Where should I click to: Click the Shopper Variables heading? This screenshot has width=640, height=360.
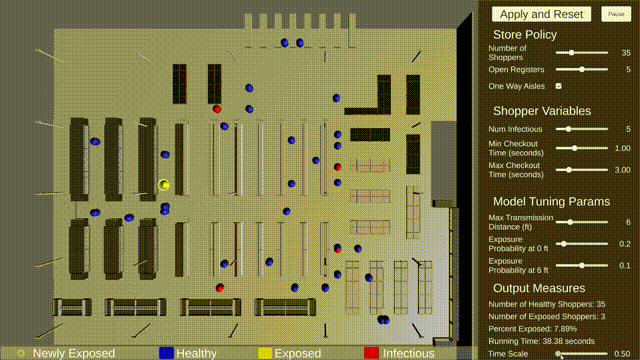(542, 111)
